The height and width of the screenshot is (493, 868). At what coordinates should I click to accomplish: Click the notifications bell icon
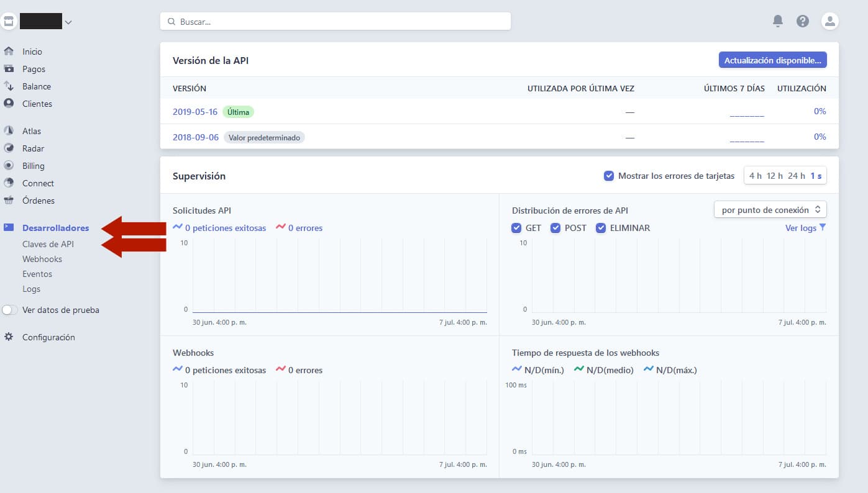(x=777, y=21)
